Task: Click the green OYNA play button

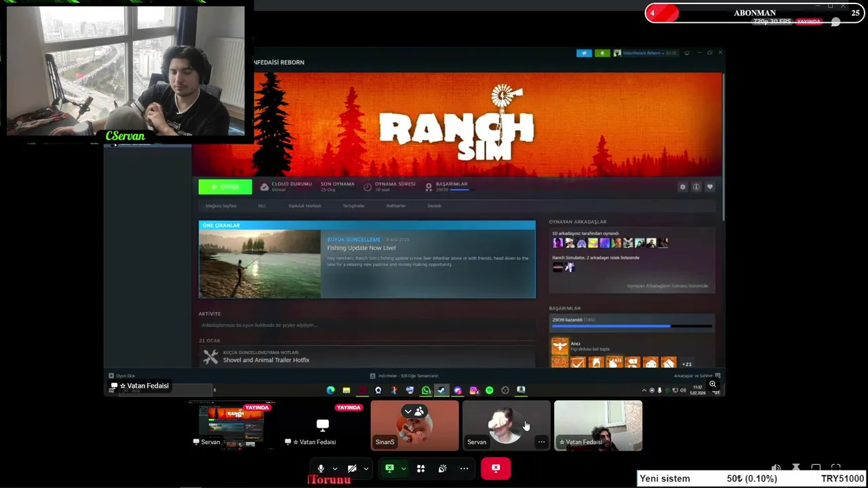Action: tap(225, 187)
